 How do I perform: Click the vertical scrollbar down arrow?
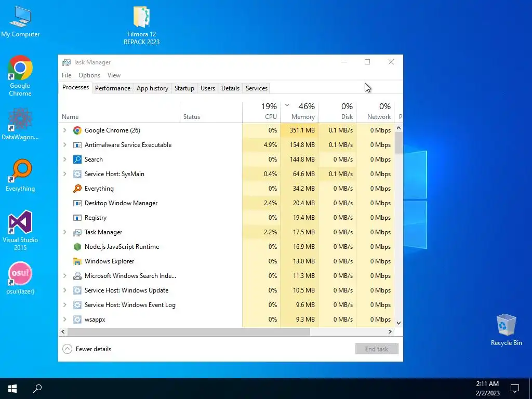coord(398,323)
